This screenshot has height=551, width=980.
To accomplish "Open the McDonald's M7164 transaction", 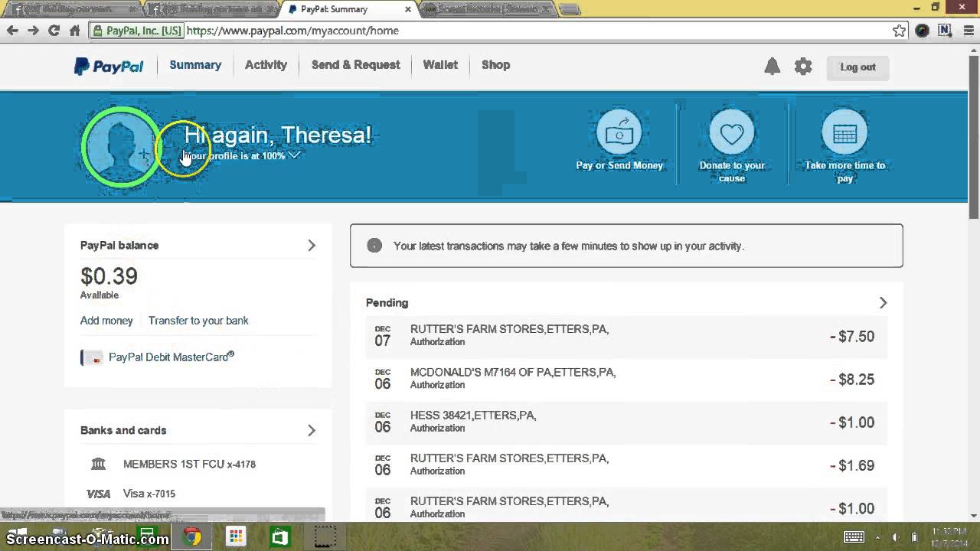I will tap(626, 380).
